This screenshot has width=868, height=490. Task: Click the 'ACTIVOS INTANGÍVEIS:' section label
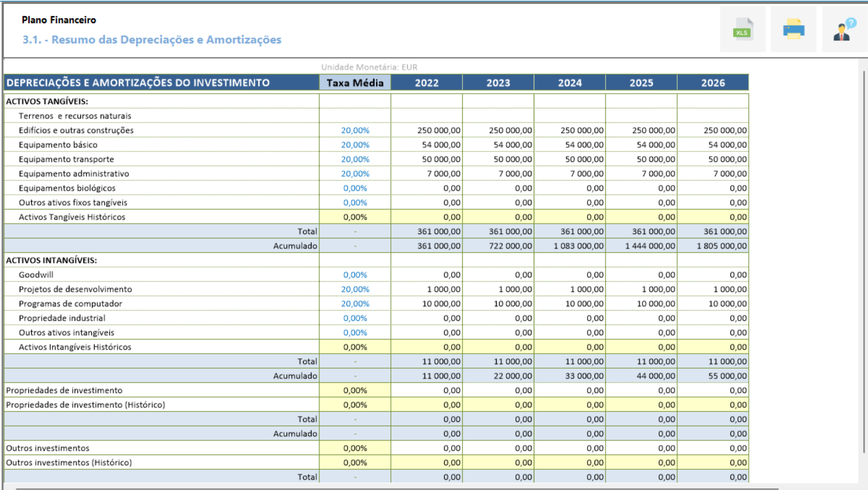click(x=51, y=261)
